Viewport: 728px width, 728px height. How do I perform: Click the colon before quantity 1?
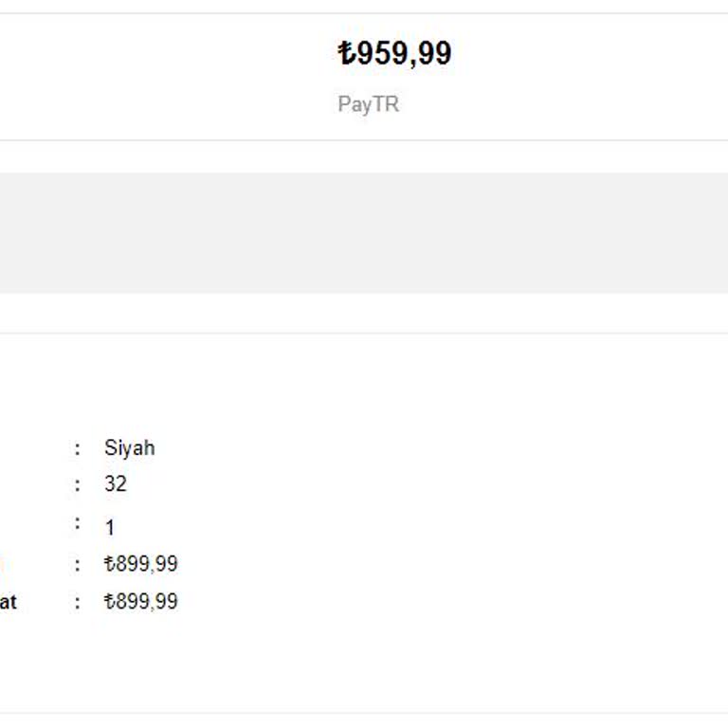click(x=77, y=523)
